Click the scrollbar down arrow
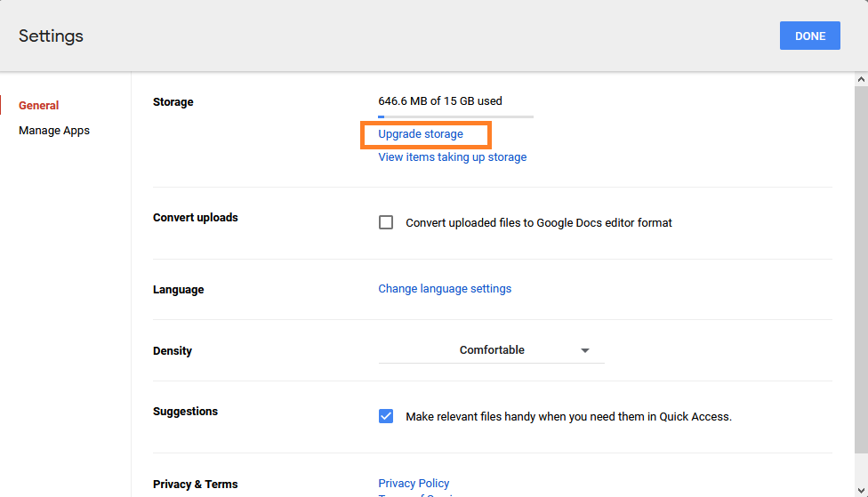This screenshot has height=497, width=868. pyautogui.click(x=860, y=490)
